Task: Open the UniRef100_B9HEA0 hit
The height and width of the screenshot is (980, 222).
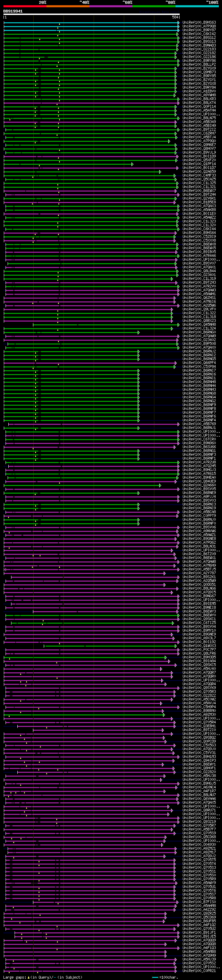Action: (199, 477)
